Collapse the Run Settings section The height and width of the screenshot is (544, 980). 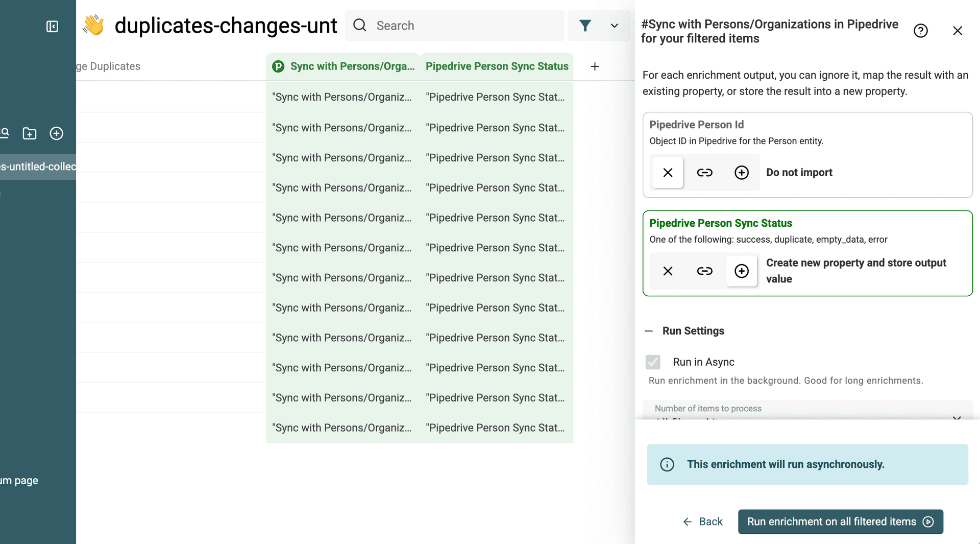pyautogui.click(x=649, y=330)
